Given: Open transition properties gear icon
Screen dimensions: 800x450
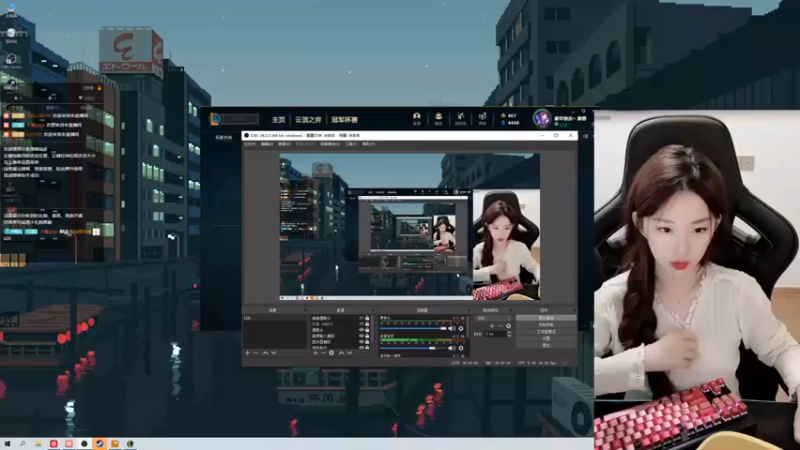Looking at the screenshot, I should click(x=508, y=326).
